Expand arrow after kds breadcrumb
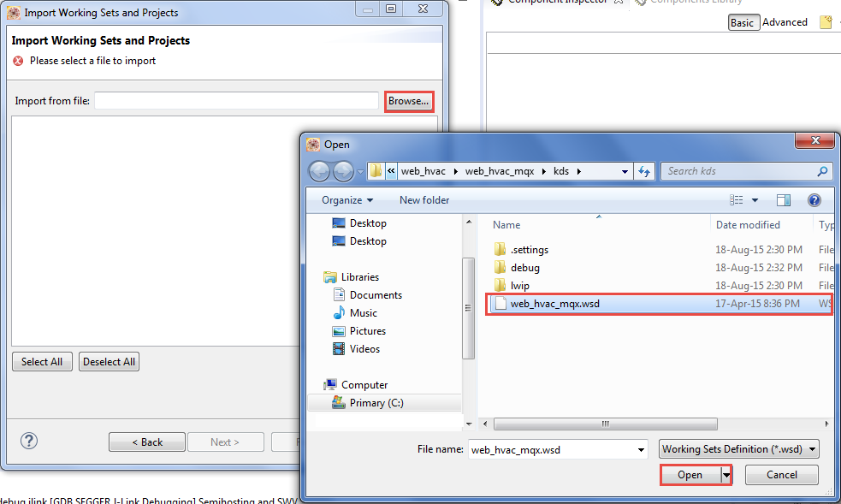Image resolution: width=841 pixels, height=504 pixels. coord(578,172)
